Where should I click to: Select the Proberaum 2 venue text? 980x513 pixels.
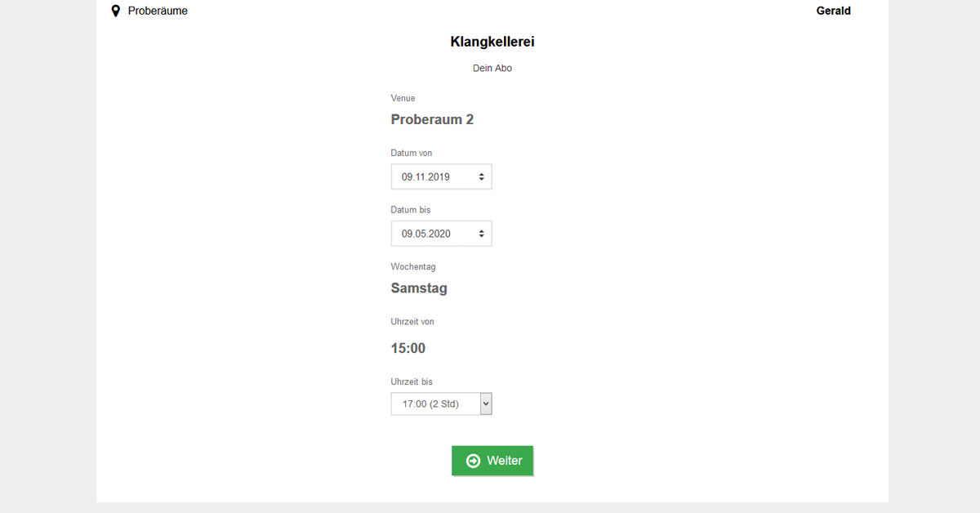(x=432, y=119)
